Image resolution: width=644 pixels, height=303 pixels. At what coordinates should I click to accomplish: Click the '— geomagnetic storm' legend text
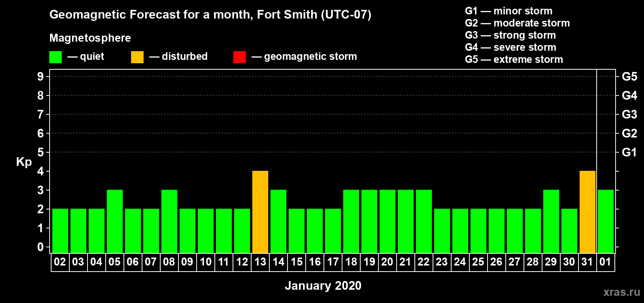[304, 57]
